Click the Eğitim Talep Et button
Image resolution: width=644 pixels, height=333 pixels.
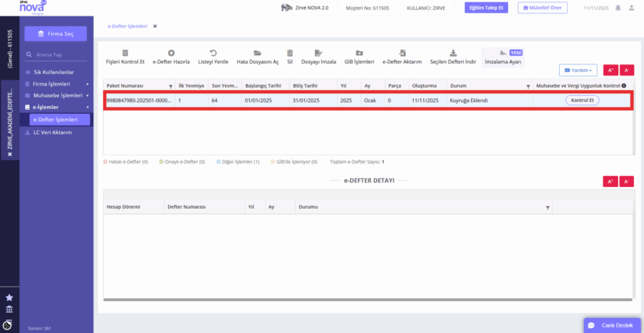486,8
